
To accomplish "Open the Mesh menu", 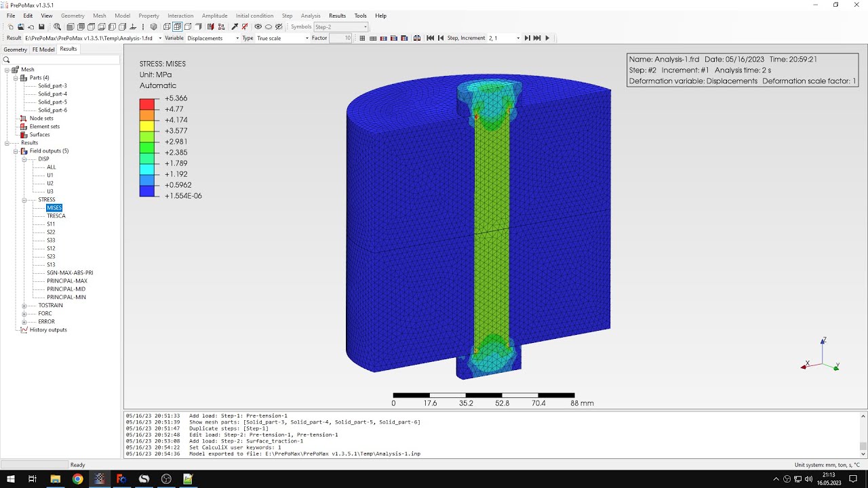I will click(99, 16).
